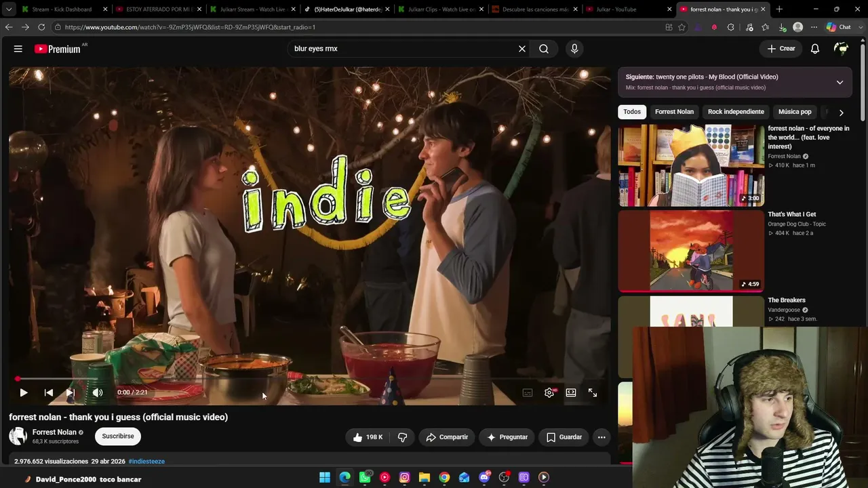Select the Forrest Nolan filter chip
868x488 pixels.
coord(674,112)
